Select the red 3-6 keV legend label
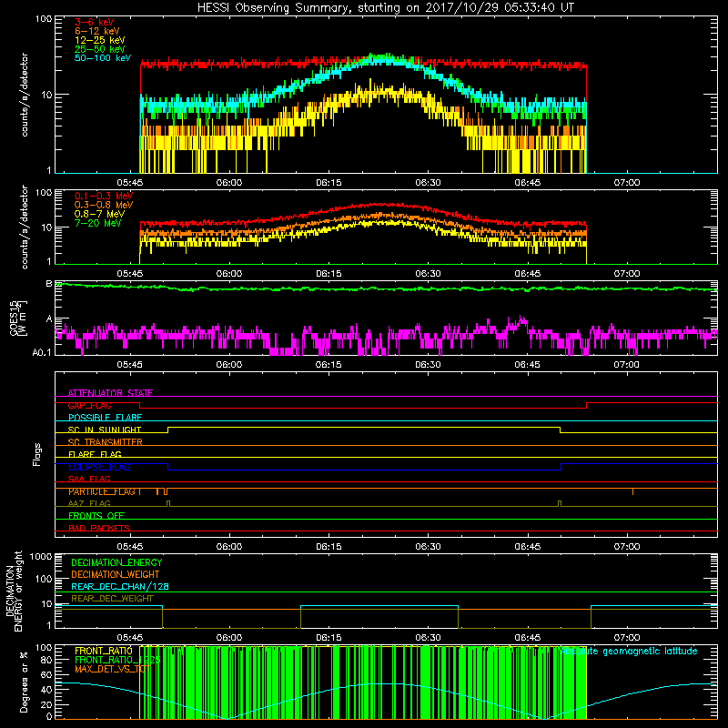The width and height of the screenshot is (728, 728). coord(94,22)
